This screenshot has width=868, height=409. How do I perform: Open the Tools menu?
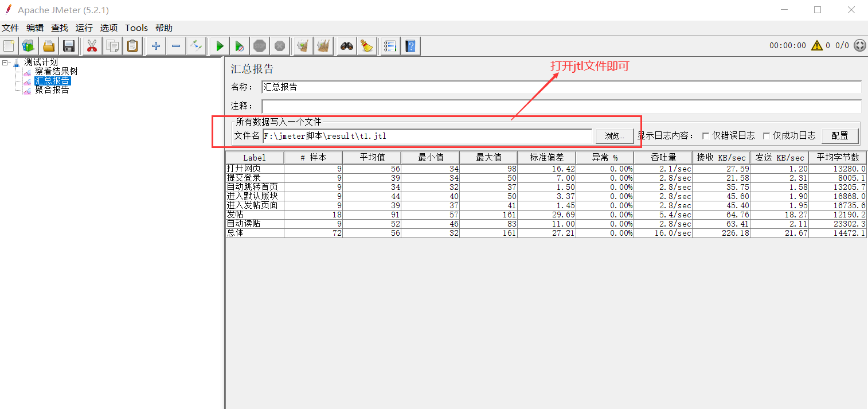pos(136,28)
